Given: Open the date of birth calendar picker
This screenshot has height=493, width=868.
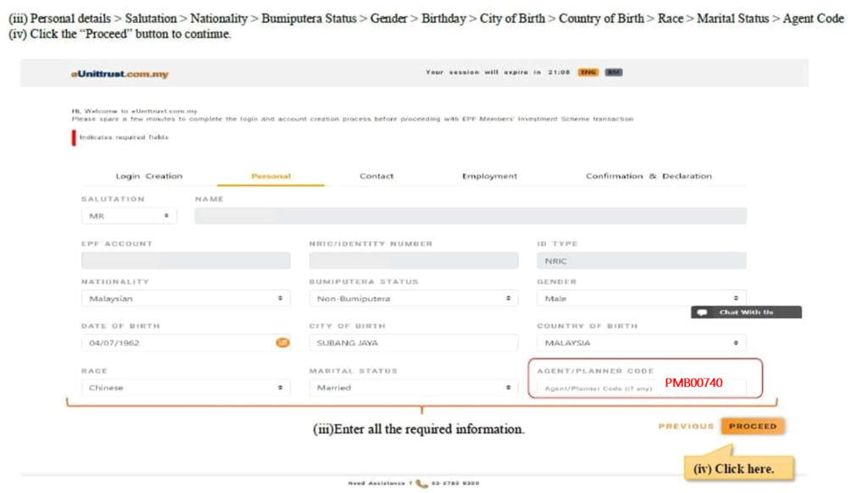Looking at the screenshot, I should point(282,343).
